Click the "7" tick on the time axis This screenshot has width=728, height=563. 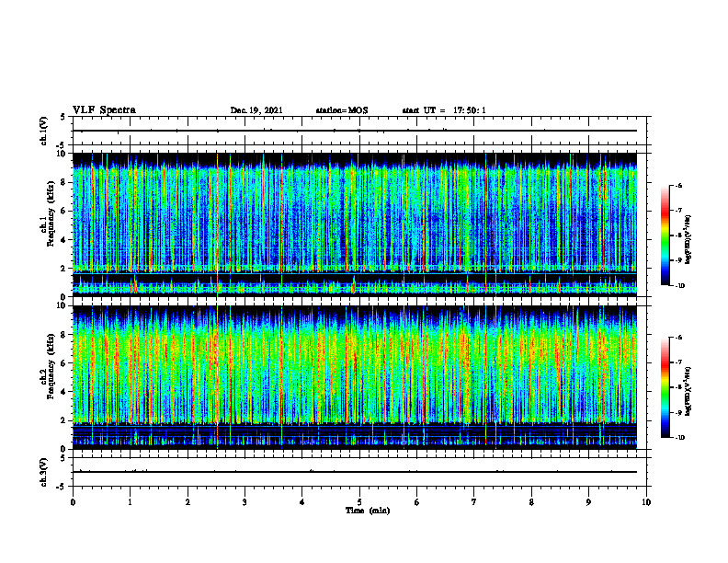(x=474, y=502)
